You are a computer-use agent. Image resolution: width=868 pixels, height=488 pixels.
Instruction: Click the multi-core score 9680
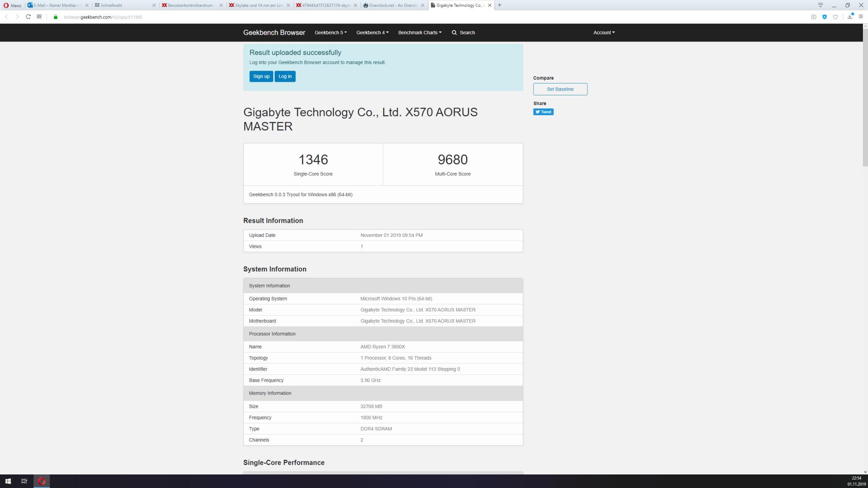coord(452,160)
